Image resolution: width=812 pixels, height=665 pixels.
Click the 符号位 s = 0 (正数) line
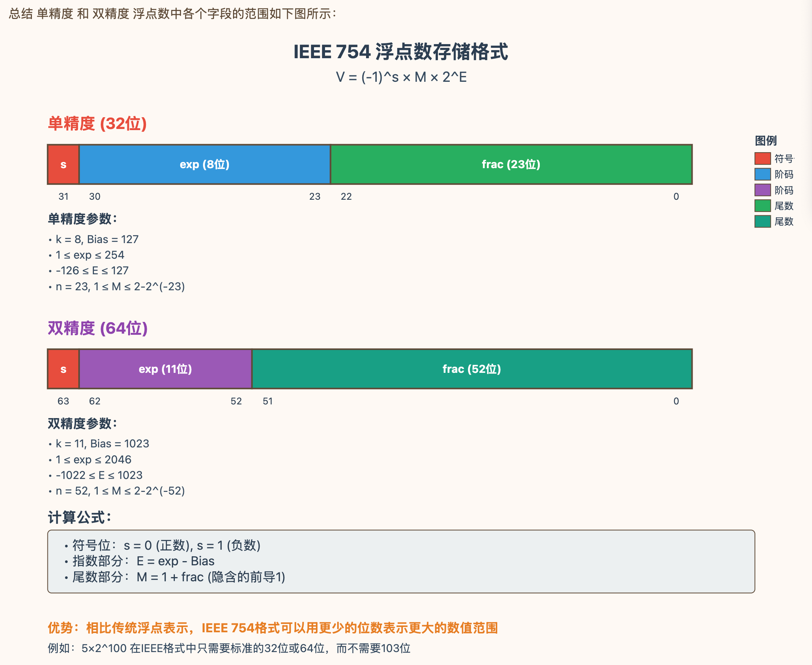pos(162,546)
